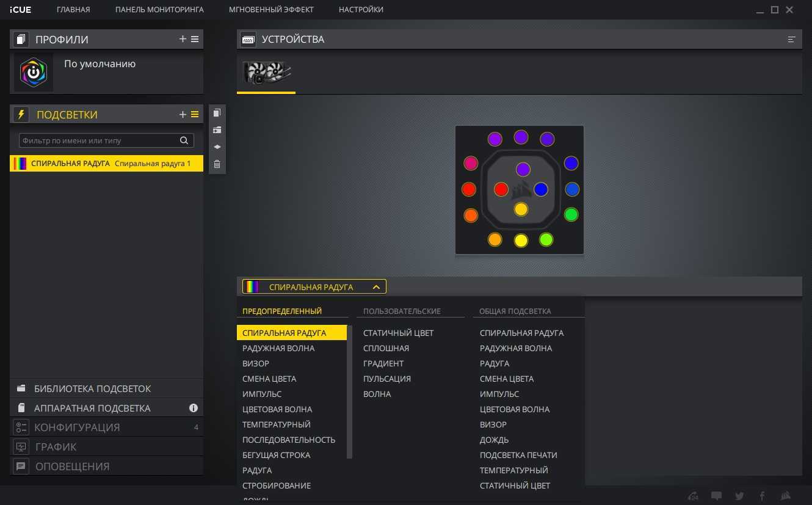
Task: Click the copy lighting effect icon
Action: [217, 113]
